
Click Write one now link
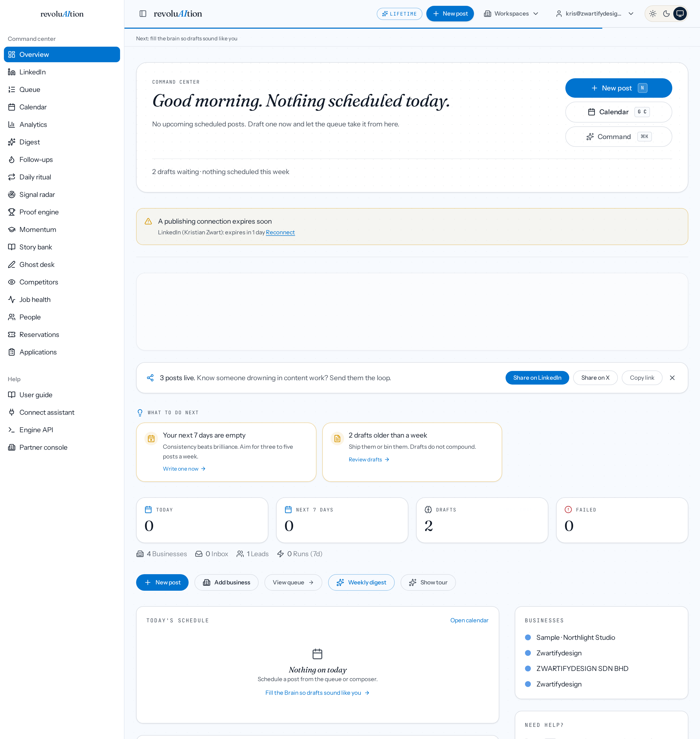point(184,469)
